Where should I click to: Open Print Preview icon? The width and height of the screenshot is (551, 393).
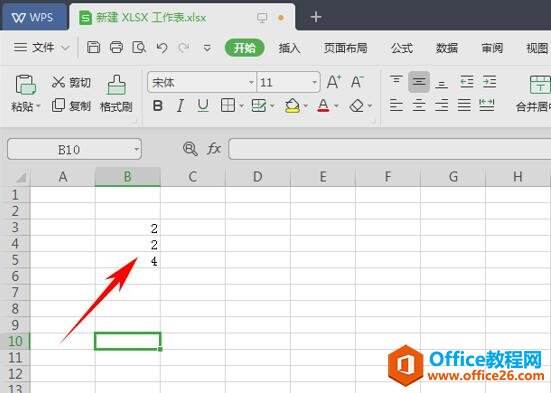(139, 47)
